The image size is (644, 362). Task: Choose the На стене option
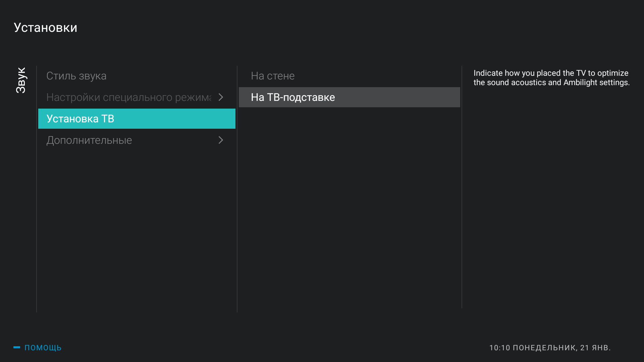tap(350, 76)
